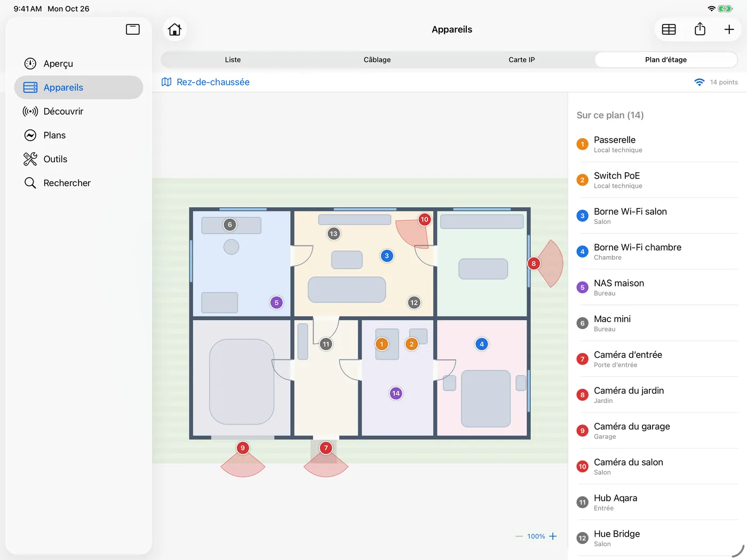The width and height of the screenshot is (747, 560).
Task: Open Caméra du salon list row
Action: click(657, 466)
